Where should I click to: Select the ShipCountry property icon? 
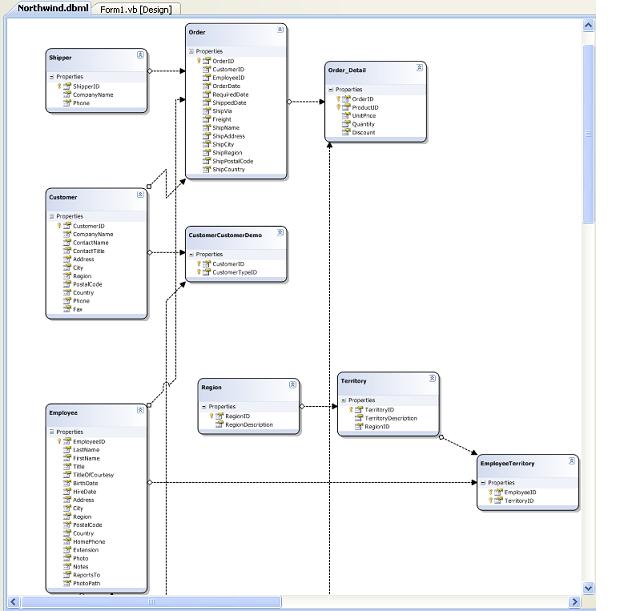[x=207, y=169]
